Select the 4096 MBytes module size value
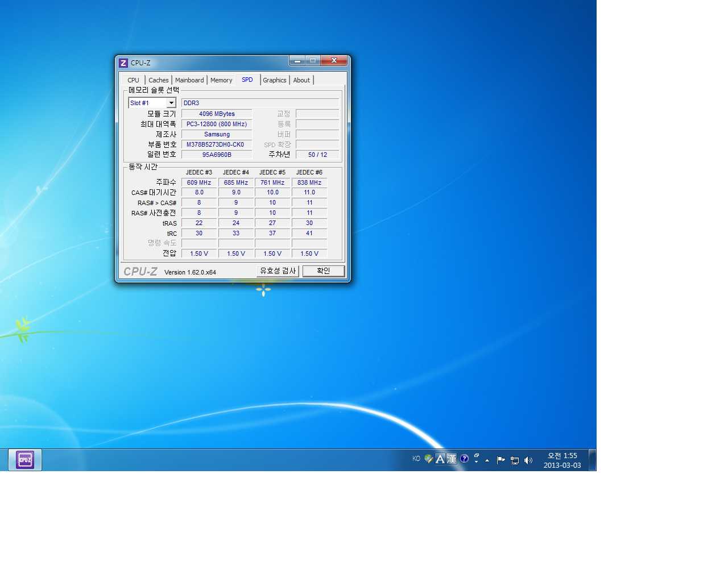This screenshot has width=728, height=582. tap(217, 114)
